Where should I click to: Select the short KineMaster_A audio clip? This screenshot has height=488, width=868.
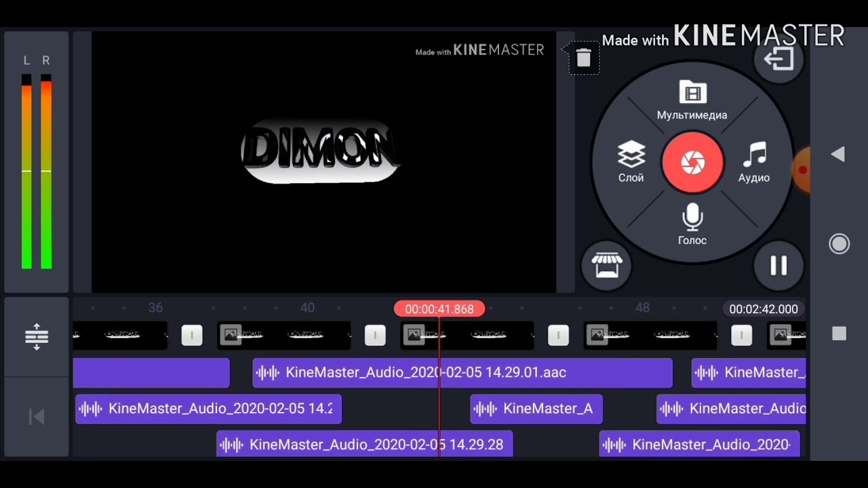(x=536, y=409)
